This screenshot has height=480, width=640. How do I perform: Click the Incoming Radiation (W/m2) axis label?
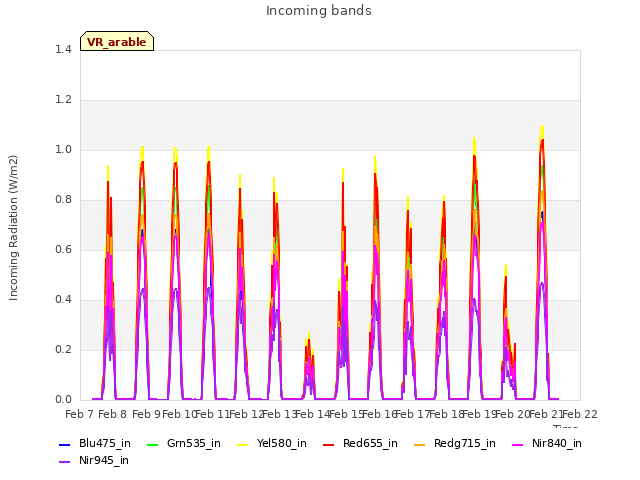pyautogui.click(x=13, y=228)
